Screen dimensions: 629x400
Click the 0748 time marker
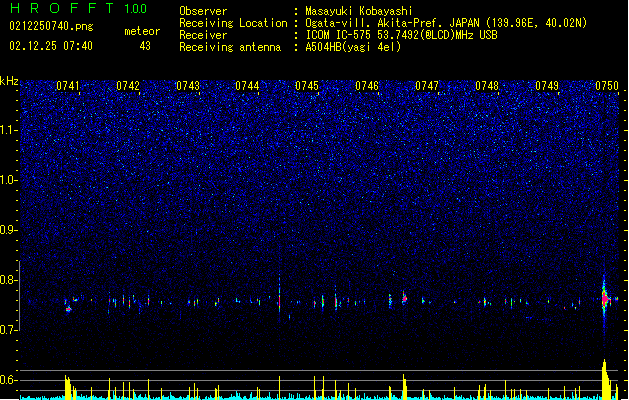(487, 86)
